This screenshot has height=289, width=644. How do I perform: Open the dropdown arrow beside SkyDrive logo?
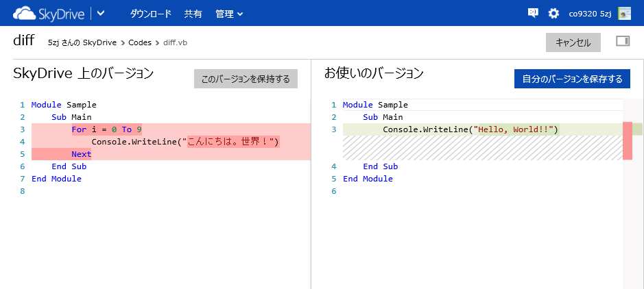[x=100, y=13]
